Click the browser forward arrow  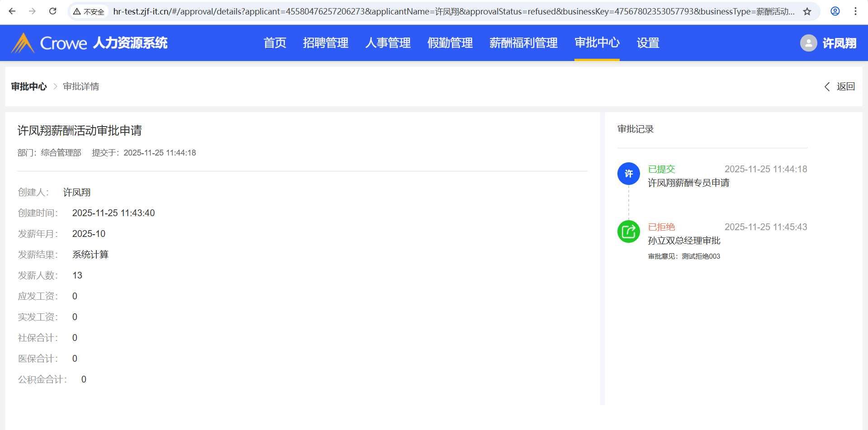[32, 11]
